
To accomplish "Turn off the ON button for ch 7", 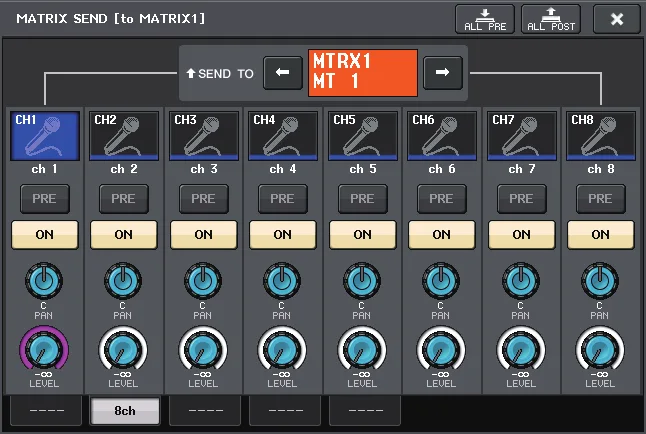I will coord(522,235).
